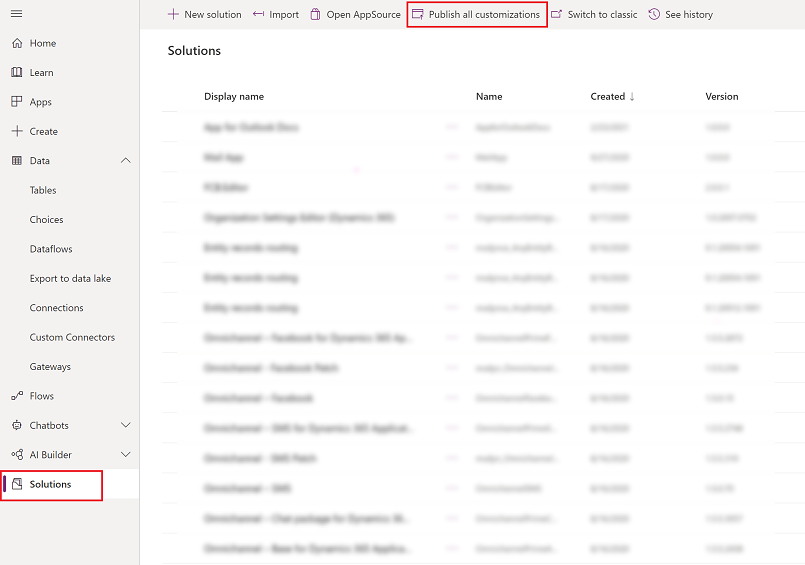Open Custom Connectors under Data
This screenshot has height=565, width=805.
tap(72, 337)
